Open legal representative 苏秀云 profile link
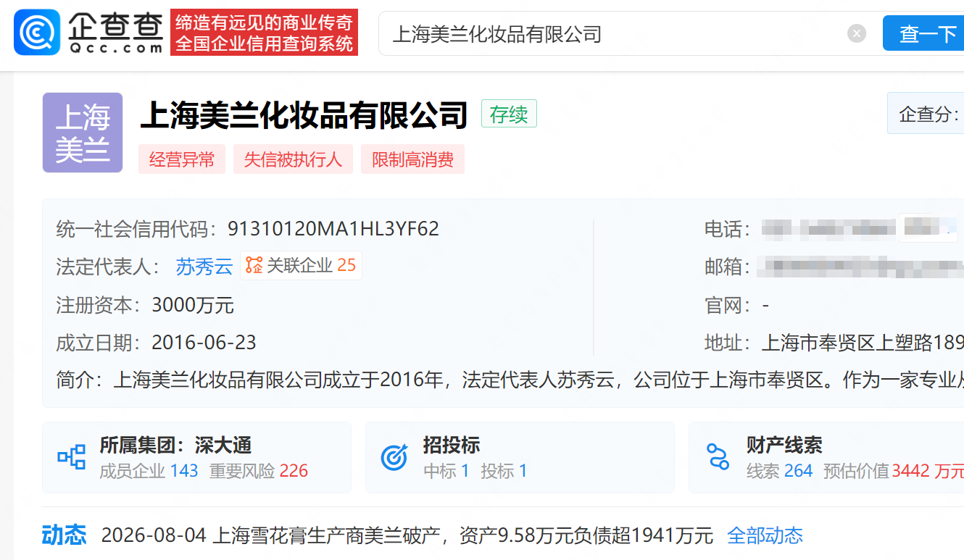The height and width of the screenshot is (560, 964). [x=204, y=267]
